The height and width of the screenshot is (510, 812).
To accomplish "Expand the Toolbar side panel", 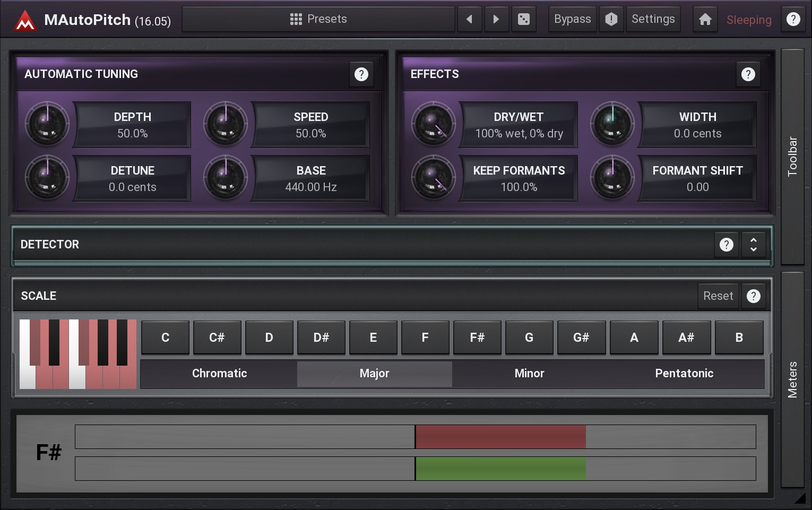I will point(792,157).
